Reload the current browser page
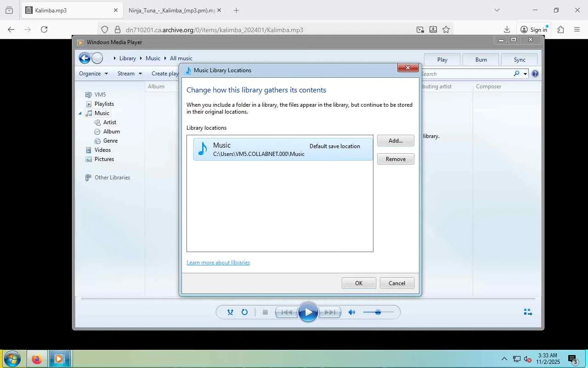Viewport: 588px width, 368px height. click(44, 29)
